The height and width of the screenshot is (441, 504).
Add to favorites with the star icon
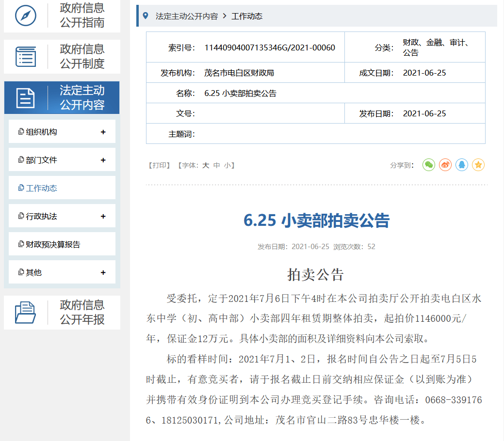478,165
